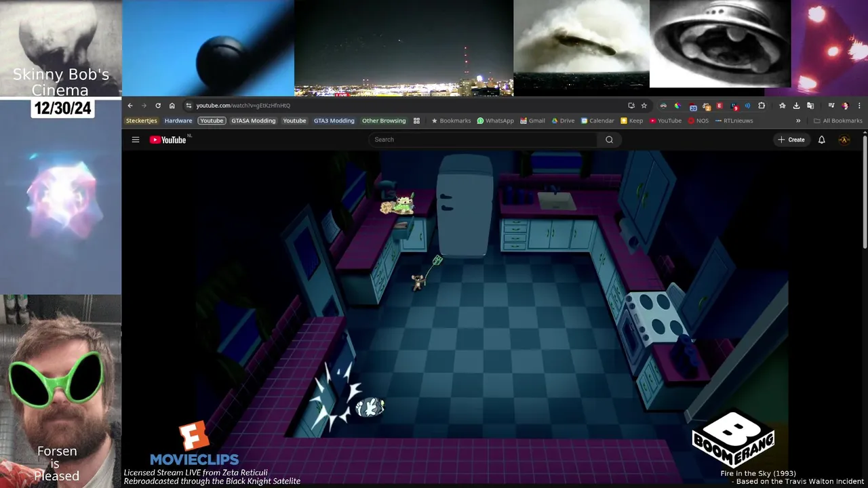Viewport: 868px width, 488px height.
Task: Select the GTASA Modding tab group
Action: [254, 121]
